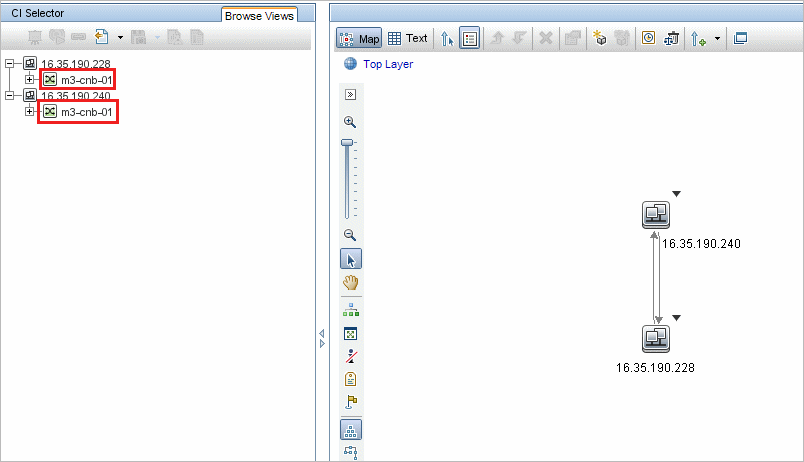
Task: Select 16.35.190.240 in the CI tree
Action: pyautogui.click(x=75, y=95)
